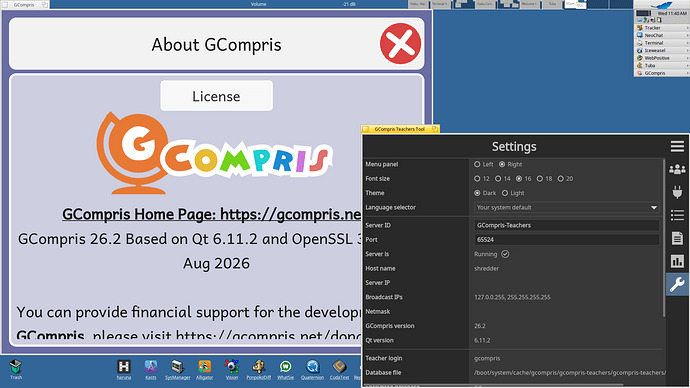Launch SysManager from the dock
The image size is (690, 388).
click(177, 370)
